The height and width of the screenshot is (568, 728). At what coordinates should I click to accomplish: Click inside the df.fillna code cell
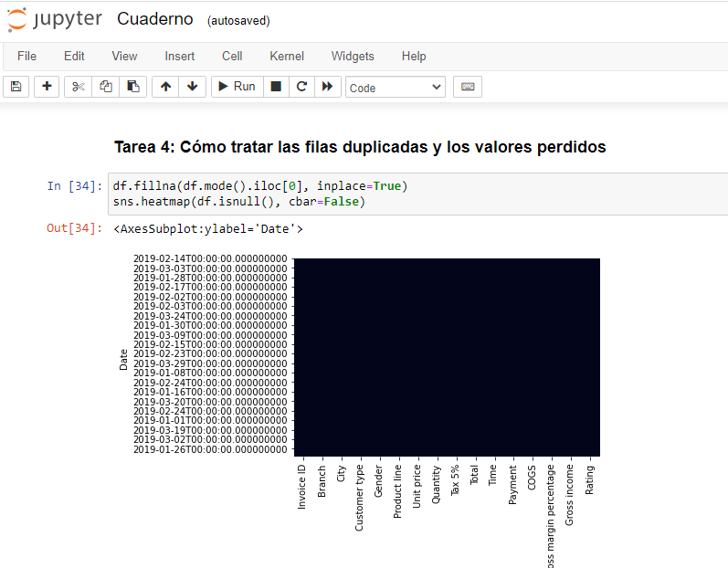pos(417,194)
